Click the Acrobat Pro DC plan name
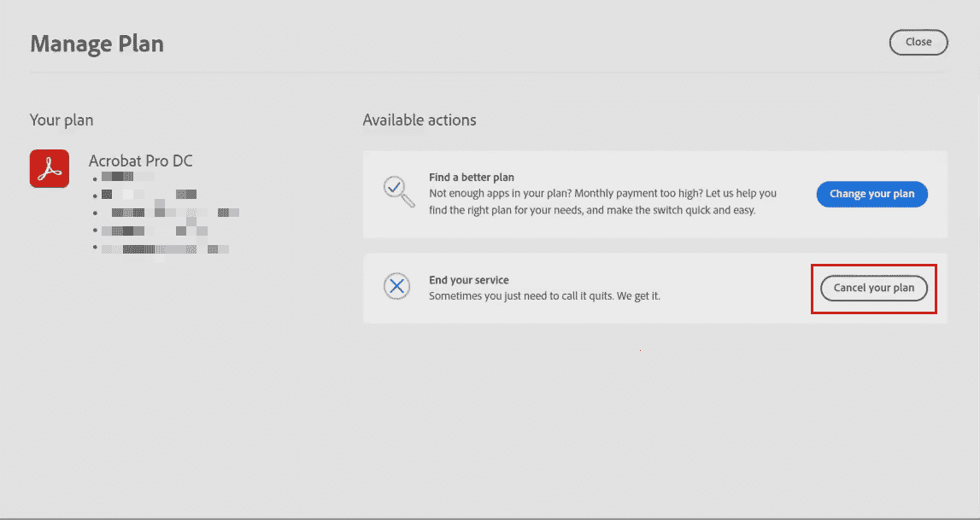 pyautogui.click(x=140, y=161)
